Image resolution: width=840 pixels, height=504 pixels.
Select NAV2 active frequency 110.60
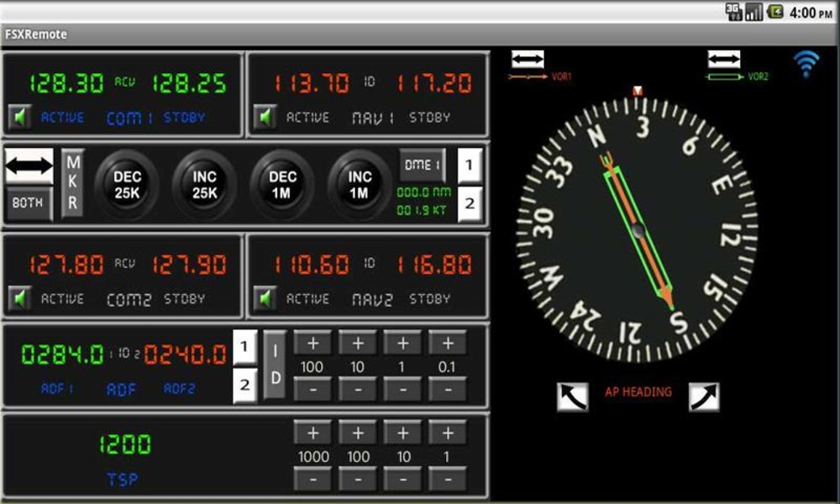312,265
